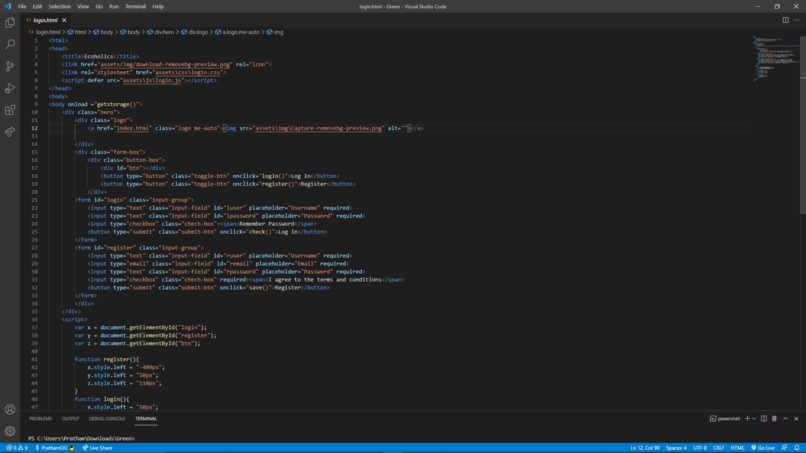Image resolution: width=806 pixels, height=453 pixels.
Task: Open the Source Control view
Action: 10,66
